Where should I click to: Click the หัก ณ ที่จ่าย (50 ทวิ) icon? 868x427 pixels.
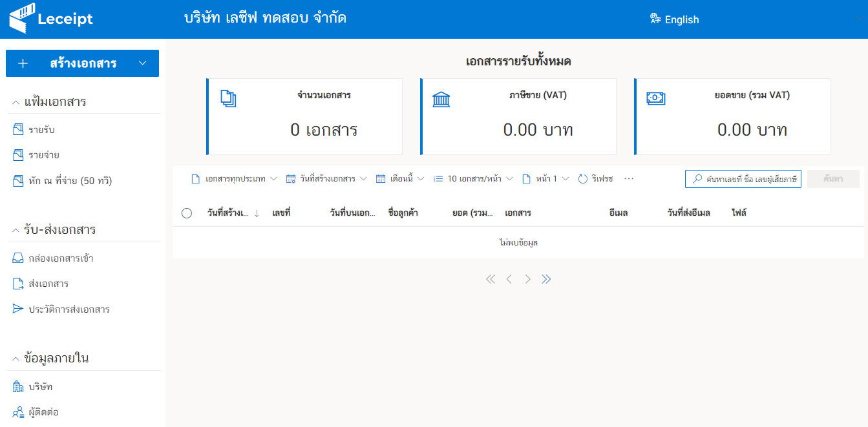[x=18, y=180]
